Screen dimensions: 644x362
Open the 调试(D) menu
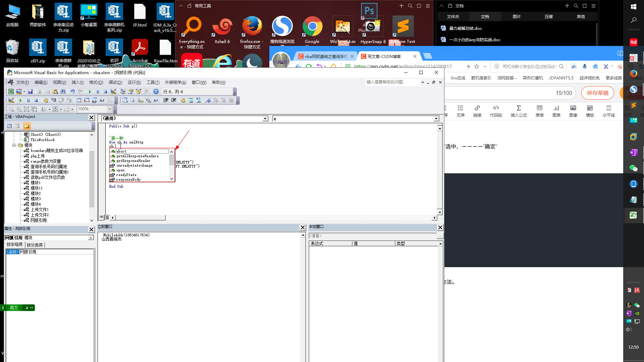tap(115, 82)
